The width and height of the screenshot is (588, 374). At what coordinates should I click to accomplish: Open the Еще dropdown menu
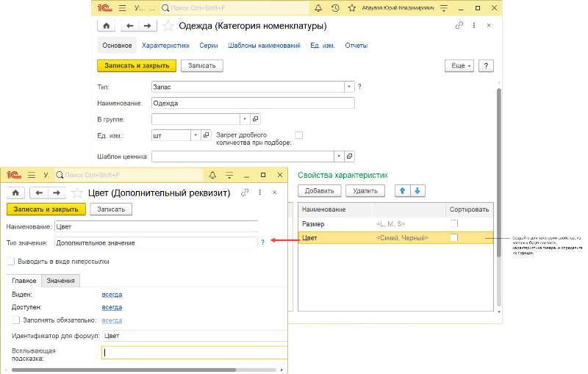(x=459, y=65)
